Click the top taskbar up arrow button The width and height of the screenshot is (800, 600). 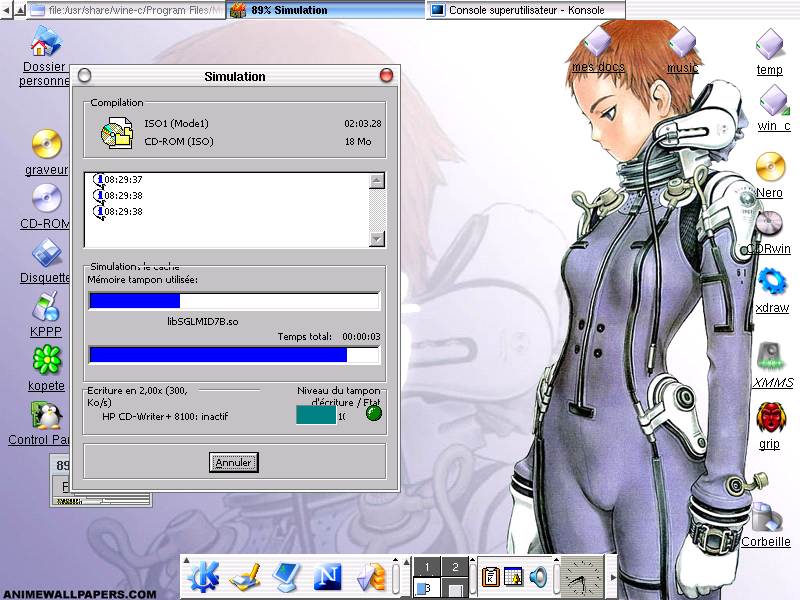point(19,10)
